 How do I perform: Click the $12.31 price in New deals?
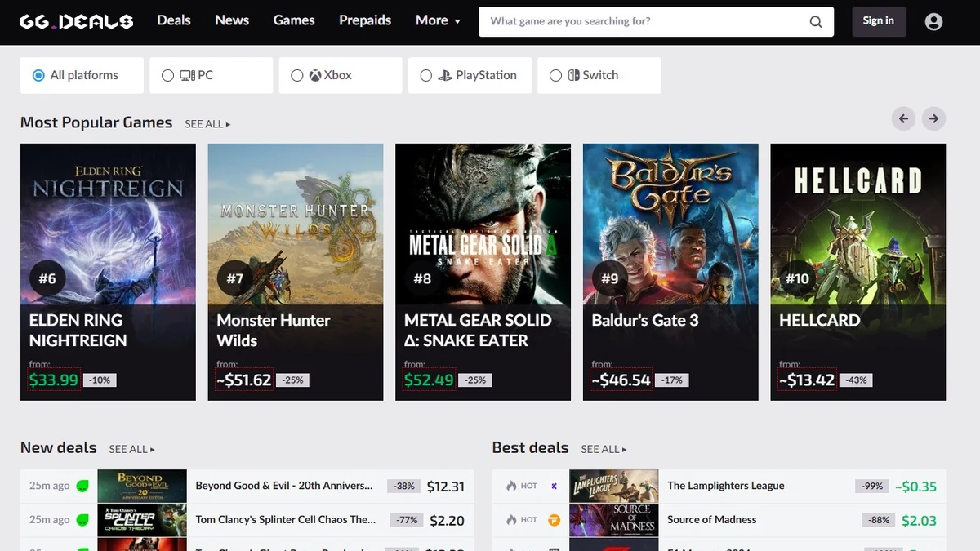(x=446, y=487)
